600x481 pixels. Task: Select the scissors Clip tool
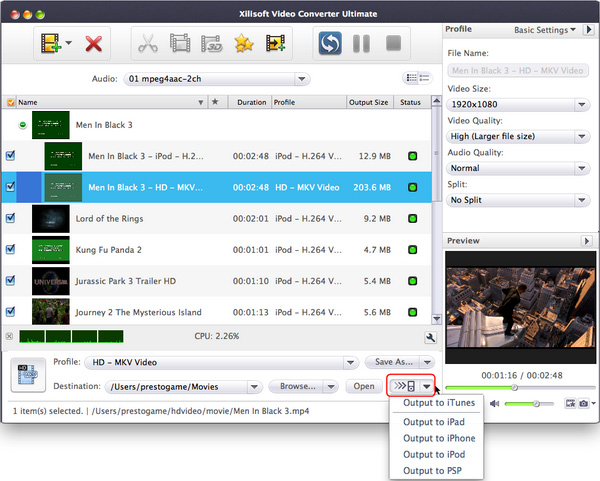(x=148, y=43)
